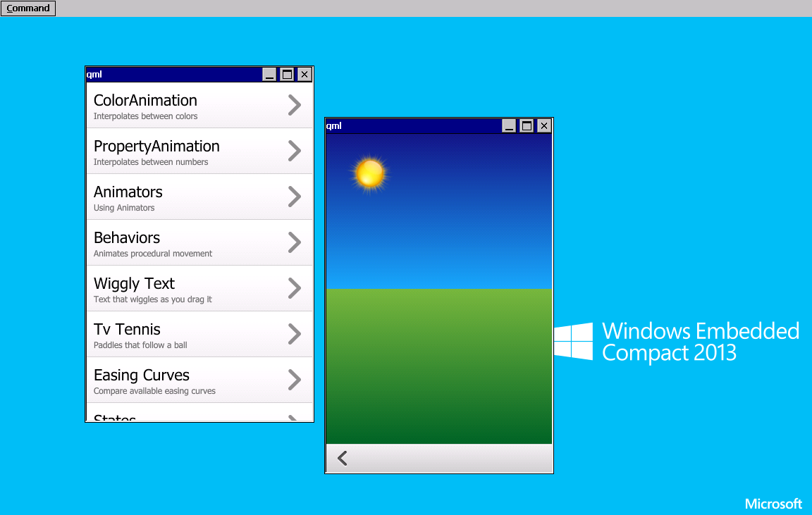Close the example list qml window
812x515 pixels.
[x=304, y=75]
